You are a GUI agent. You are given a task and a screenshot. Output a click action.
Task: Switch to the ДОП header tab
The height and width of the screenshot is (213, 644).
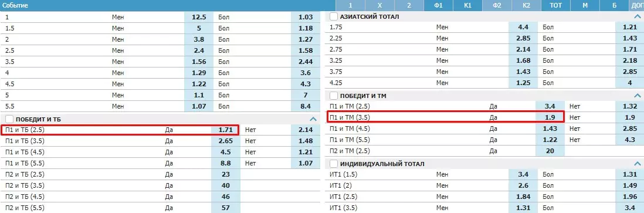[636, 5]
